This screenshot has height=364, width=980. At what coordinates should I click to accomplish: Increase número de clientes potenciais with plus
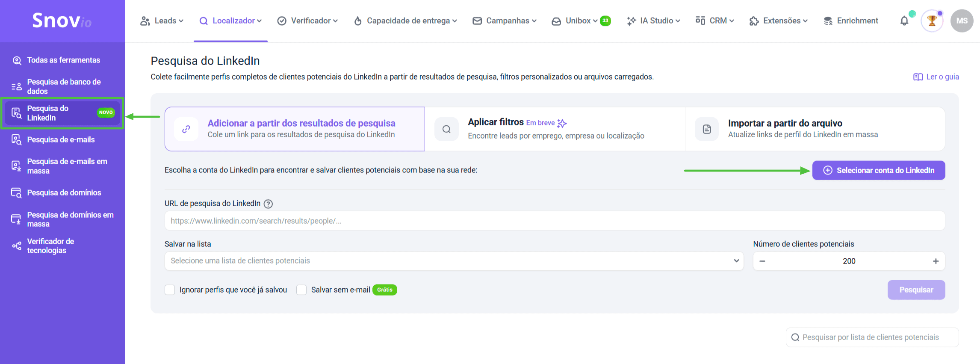coord(936,261)
